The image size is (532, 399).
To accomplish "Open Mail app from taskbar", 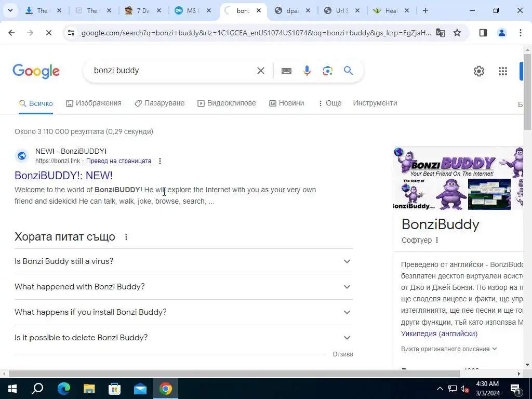I will 140,389.
